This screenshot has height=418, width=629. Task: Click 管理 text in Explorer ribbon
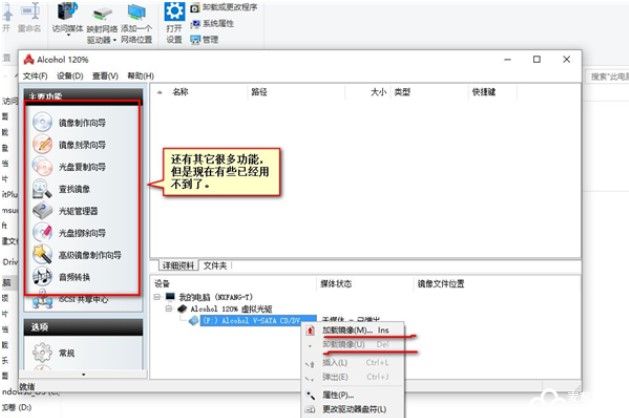point(211,39)
